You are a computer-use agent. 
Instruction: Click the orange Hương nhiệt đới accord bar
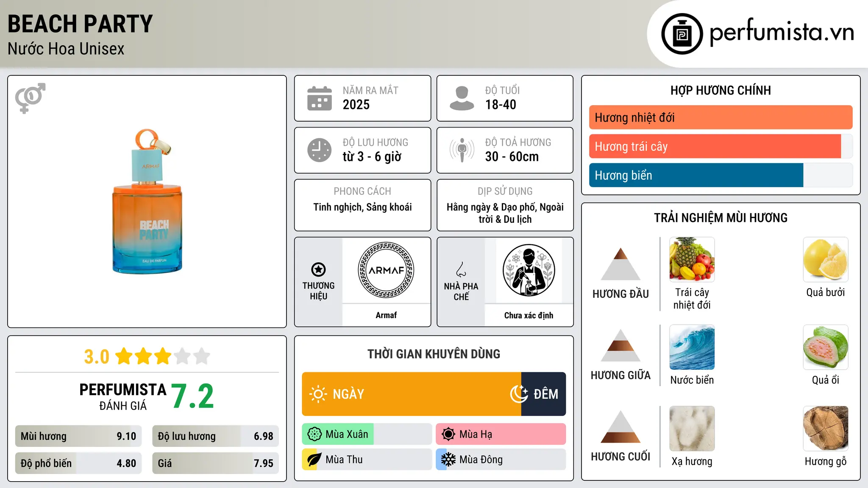(x=721, y=117)
